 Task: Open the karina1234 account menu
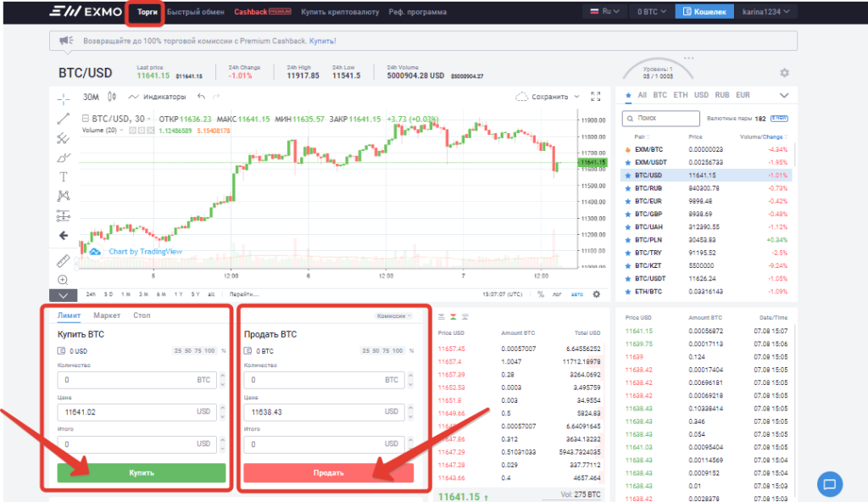click(x=765, y=11)
